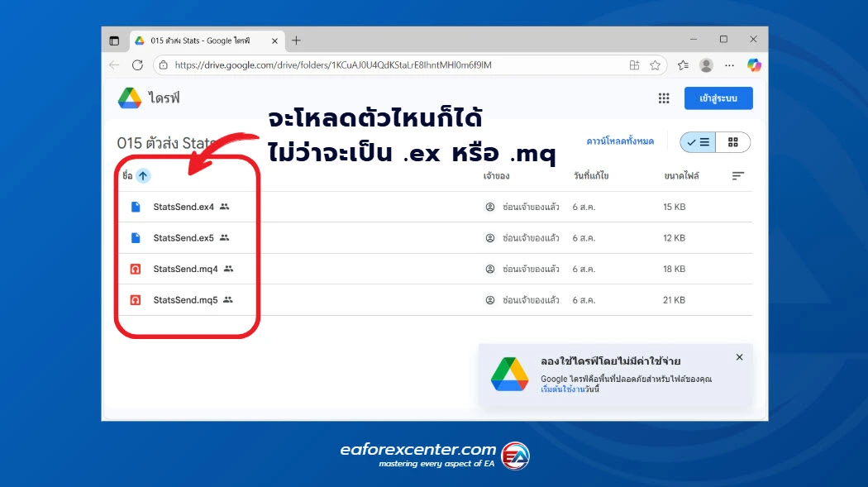
Task: Switch to grid view layout
Action: pyautogui.click(x=733, y=142)
